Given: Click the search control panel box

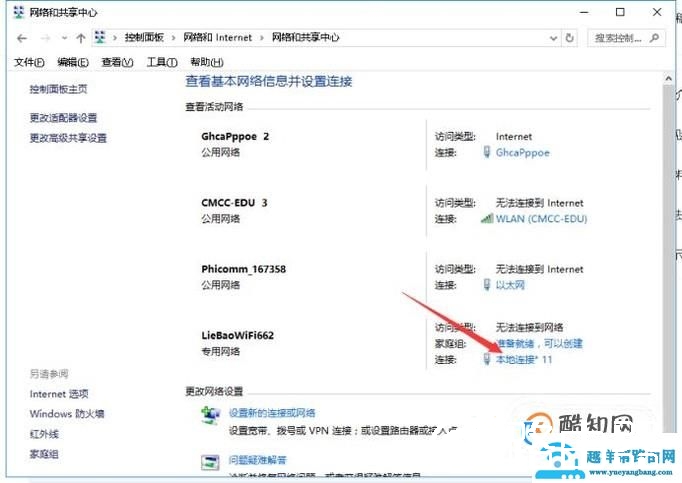Looking at the screenshot, I should point(626,38).
